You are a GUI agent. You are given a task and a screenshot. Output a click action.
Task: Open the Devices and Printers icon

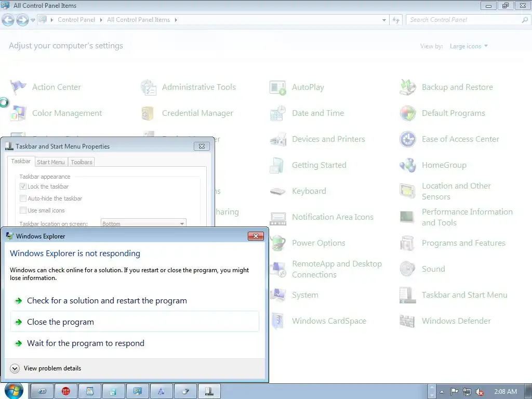point(278,139)
